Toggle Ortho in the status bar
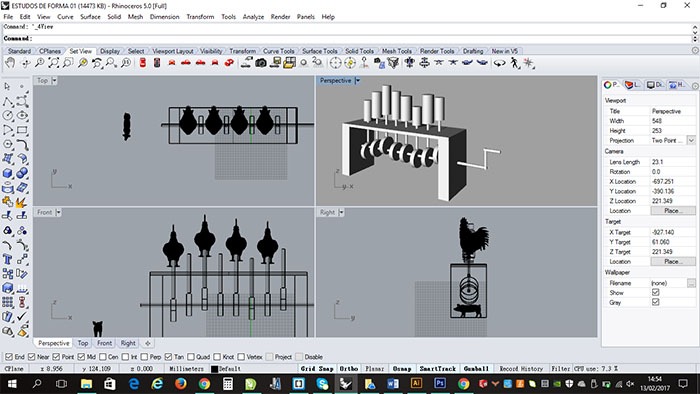Screen dimensions: 700x394 coord(349,369)
